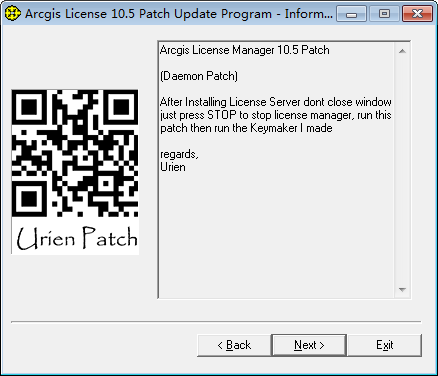Click the patch program icon in title bar

13,14
